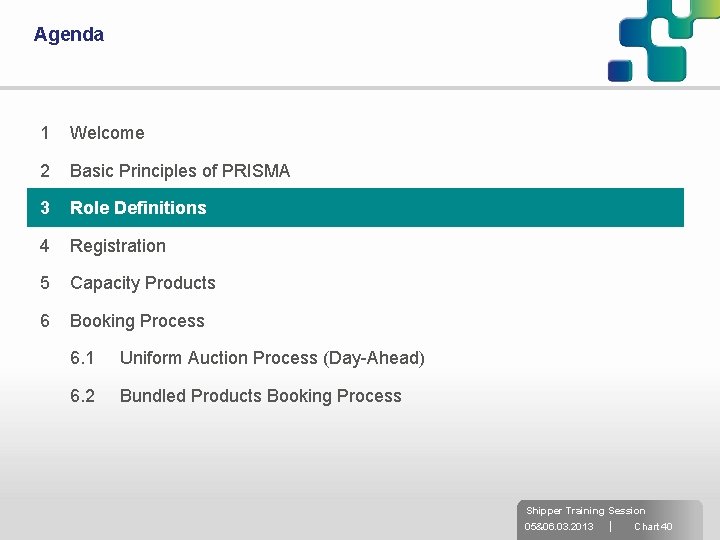Click the PRISMA logo in the corner
The width and height of the screenshot is (720, 540).
[x=664, y=40]
